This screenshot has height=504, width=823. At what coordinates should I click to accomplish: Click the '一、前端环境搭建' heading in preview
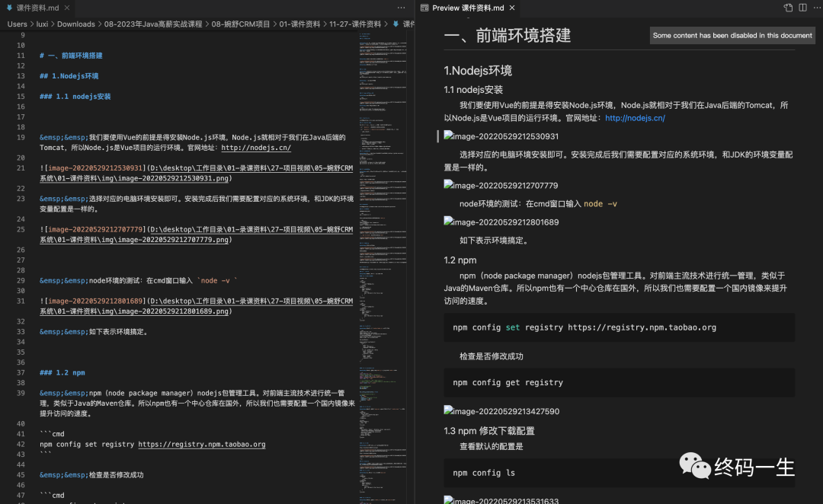click(x=507, y=36)
